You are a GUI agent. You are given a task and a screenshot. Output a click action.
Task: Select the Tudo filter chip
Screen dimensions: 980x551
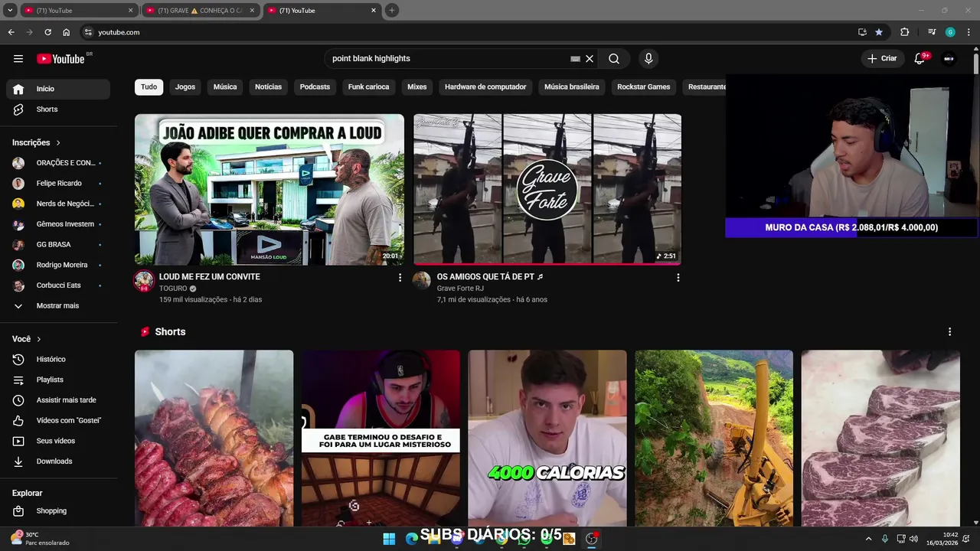click(x=149, y=87)
